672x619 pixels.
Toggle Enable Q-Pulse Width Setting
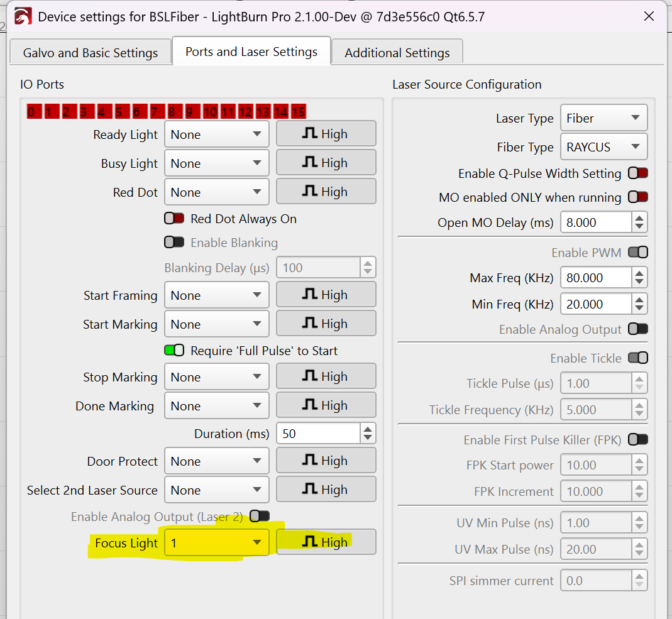(x=637, y=173)
